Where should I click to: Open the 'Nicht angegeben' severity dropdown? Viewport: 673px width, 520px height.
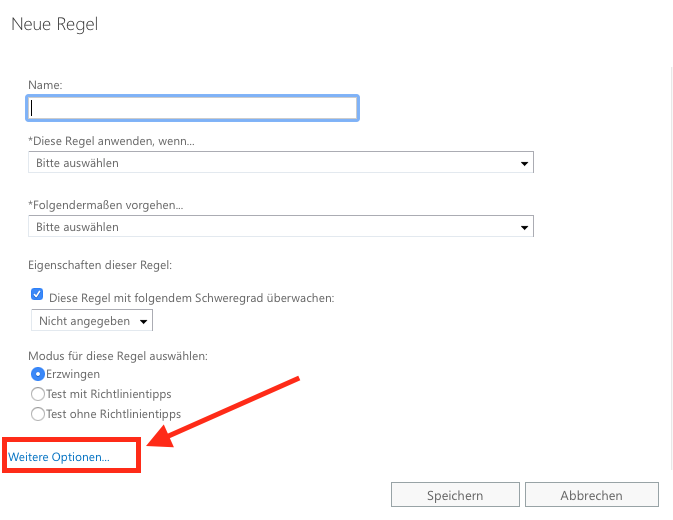tap(92, 320)
